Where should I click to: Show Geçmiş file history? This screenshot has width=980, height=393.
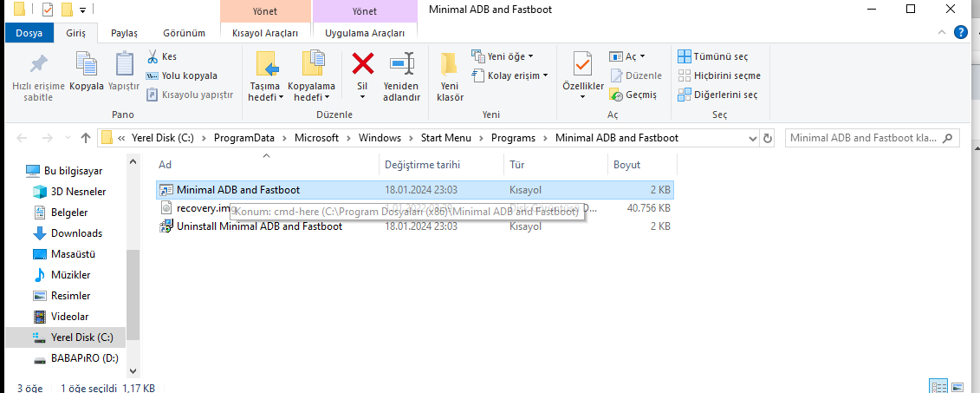[633, 95]
